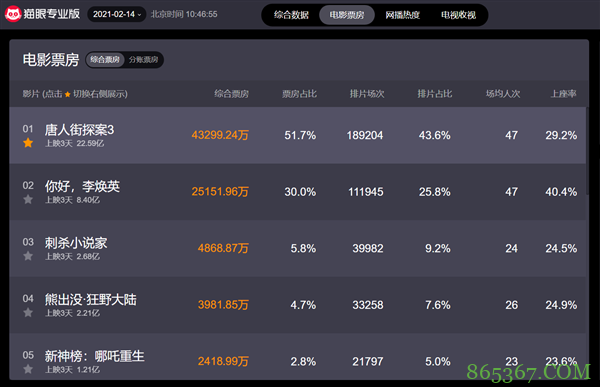600x387 pixels.
Task: Click the 影片 column header label
Action: coord(31,94)
